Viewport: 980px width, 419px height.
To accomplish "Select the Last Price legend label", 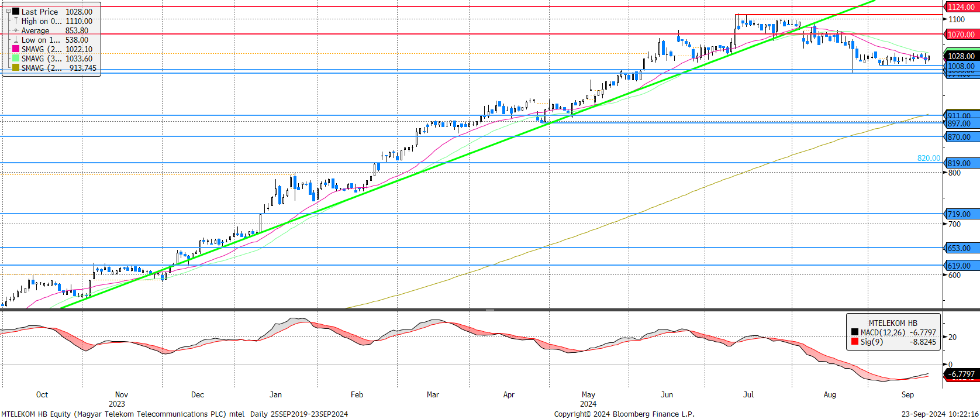I will (40, 12).
